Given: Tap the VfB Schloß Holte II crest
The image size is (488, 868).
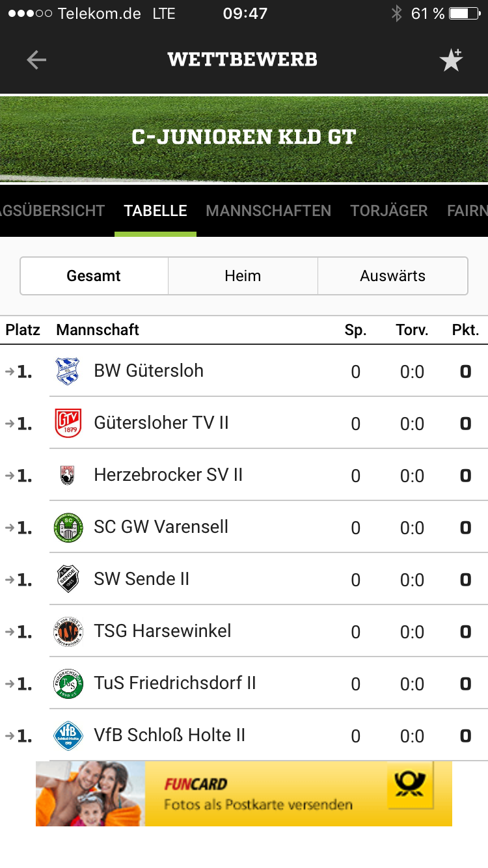Looking at the screenshot, I should 68,735.
